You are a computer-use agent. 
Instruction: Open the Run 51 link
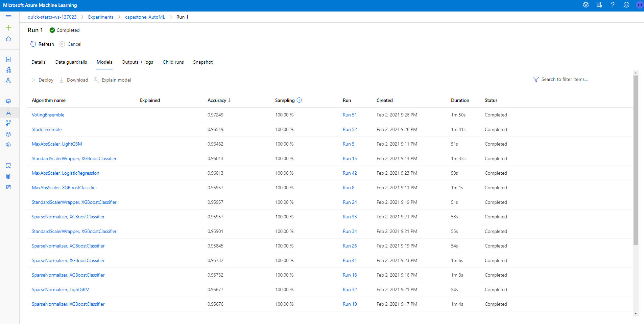[x=350, y=115]
